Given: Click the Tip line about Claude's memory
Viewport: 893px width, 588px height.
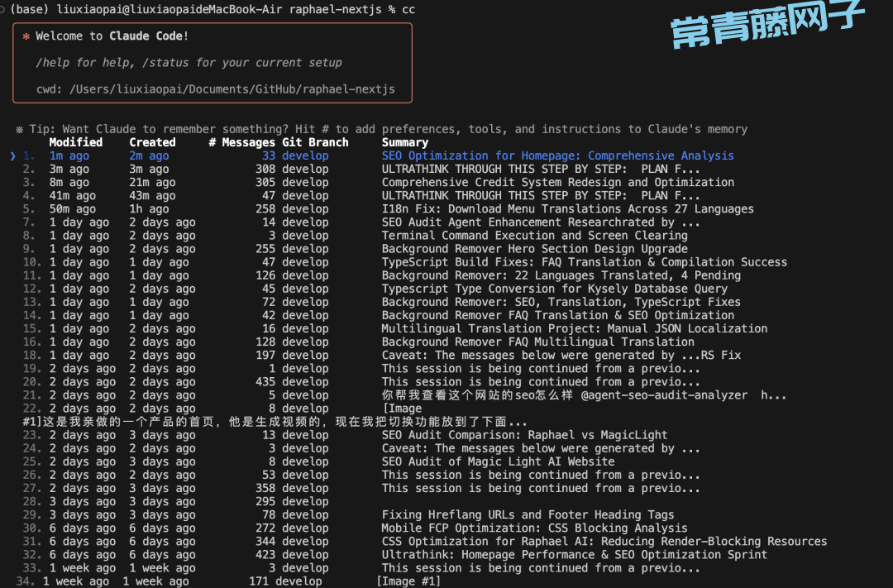Looking at the screenshot, I should tap(381, 129).
